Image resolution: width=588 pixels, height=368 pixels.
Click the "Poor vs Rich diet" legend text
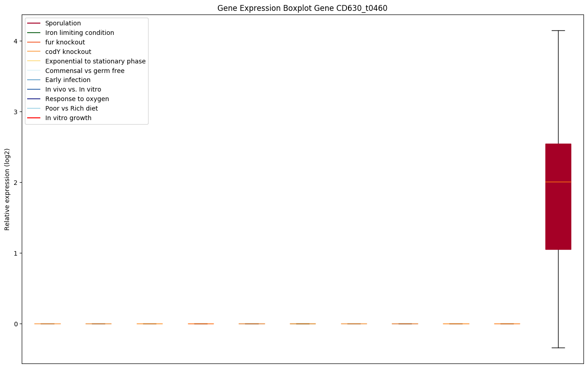[71, 108]
